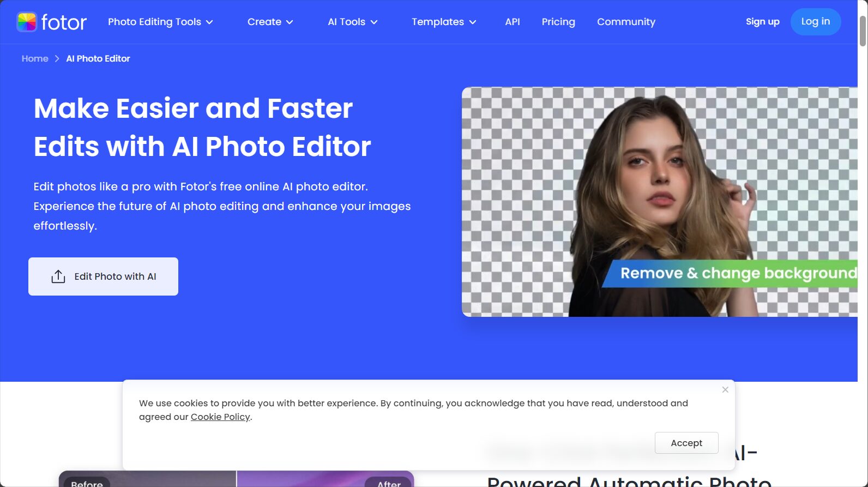Open the Pricing page
This screenshot has height=487, width=868.
point(558,22)
